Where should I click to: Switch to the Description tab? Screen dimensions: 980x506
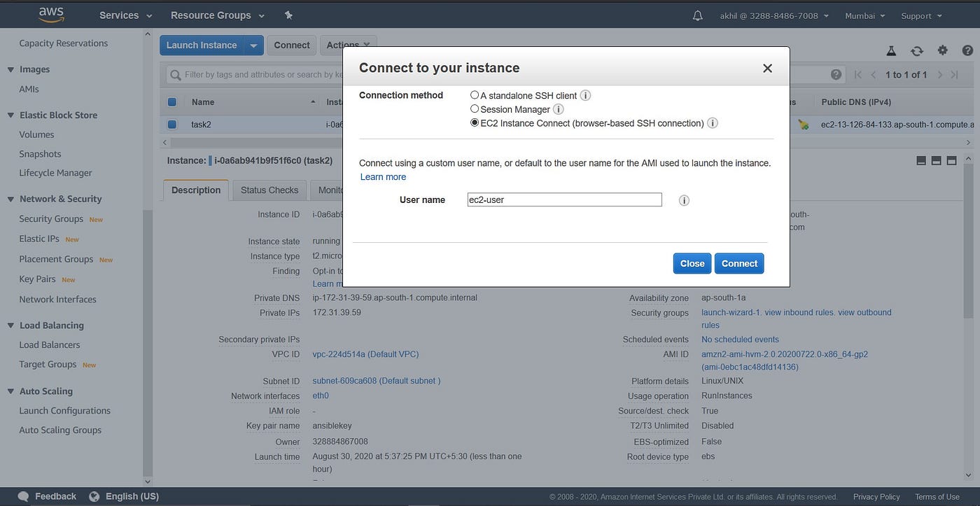coord(196,190)
